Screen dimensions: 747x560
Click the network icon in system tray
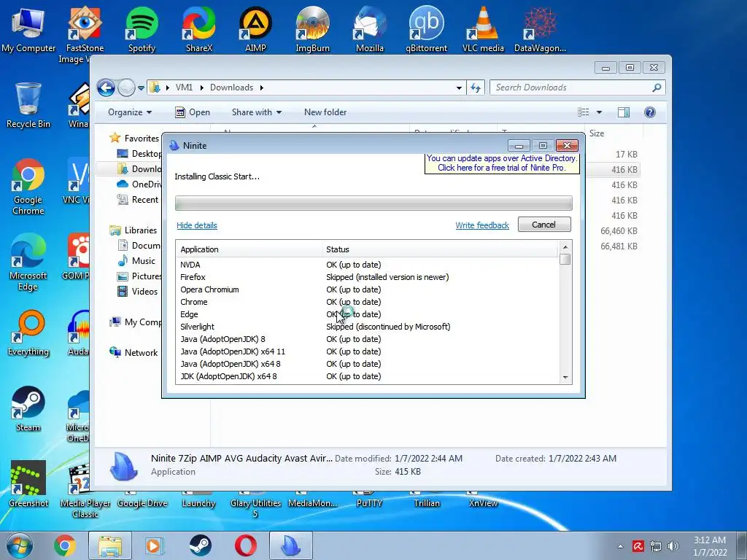[x=656, y=546]
